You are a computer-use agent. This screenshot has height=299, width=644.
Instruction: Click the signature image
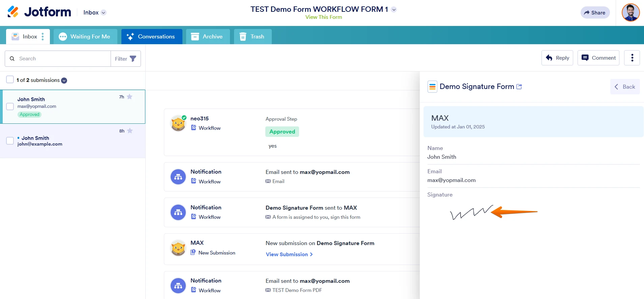[472, 212]
